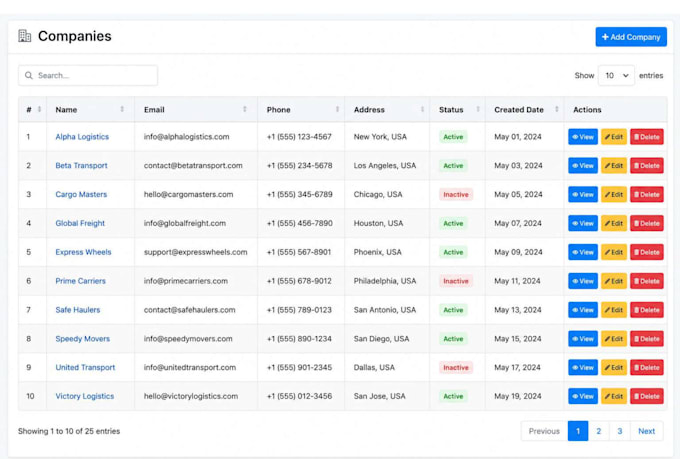
Task: Open the Alpha Logistics link
Action: click(x=82, y=137)
